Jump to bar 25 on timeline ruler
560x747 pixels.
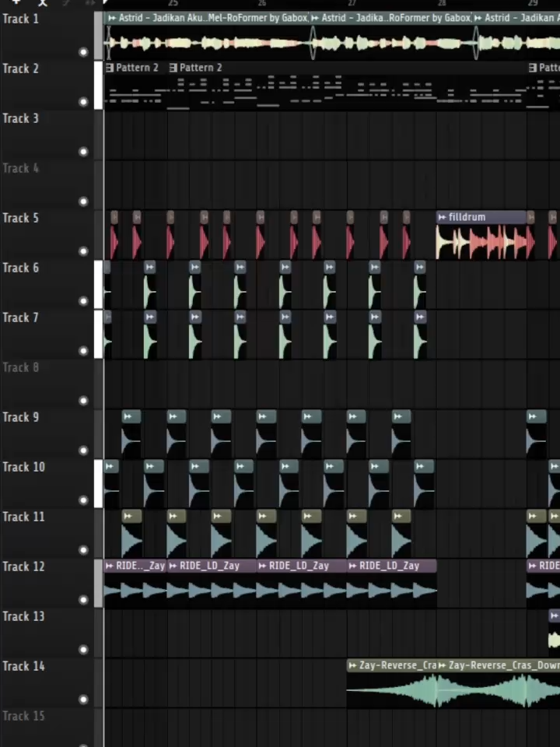click(x=173, y=3)
